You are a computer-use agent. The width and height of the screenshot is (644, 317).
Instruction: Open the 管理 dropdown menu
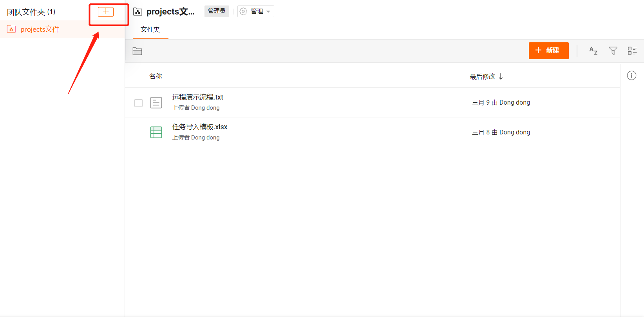[256, 11]
